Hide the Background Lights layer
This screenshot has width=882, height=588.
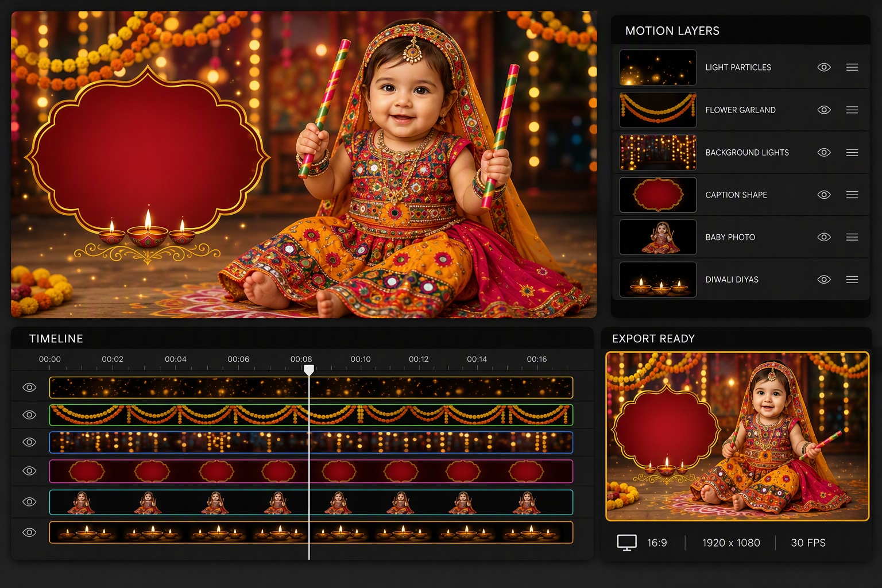(824, 152)
